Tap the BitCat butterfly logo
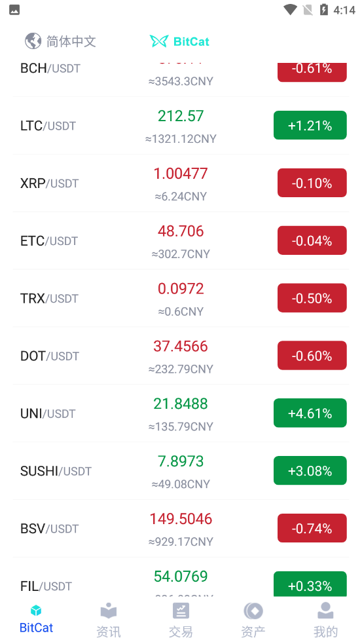The image size is (362, 644). tap(159, 41)
